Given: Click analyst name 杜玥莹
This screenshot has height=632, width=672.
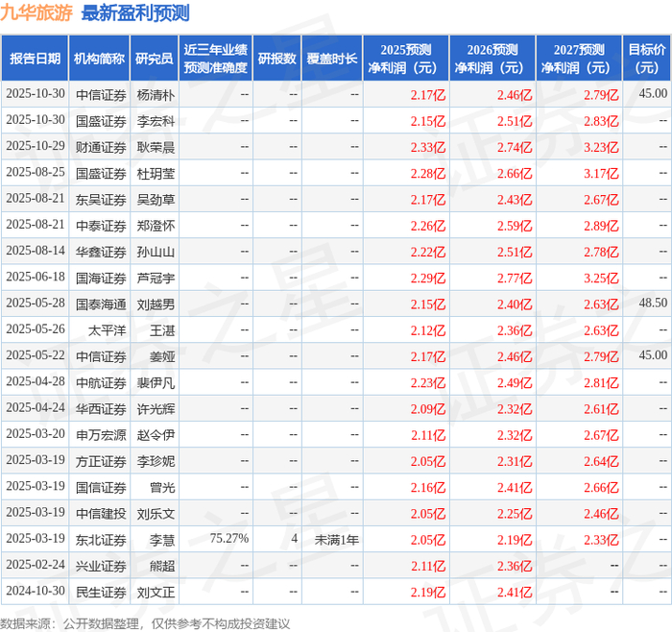Looking at the screenshot, I should pos(156,173).
